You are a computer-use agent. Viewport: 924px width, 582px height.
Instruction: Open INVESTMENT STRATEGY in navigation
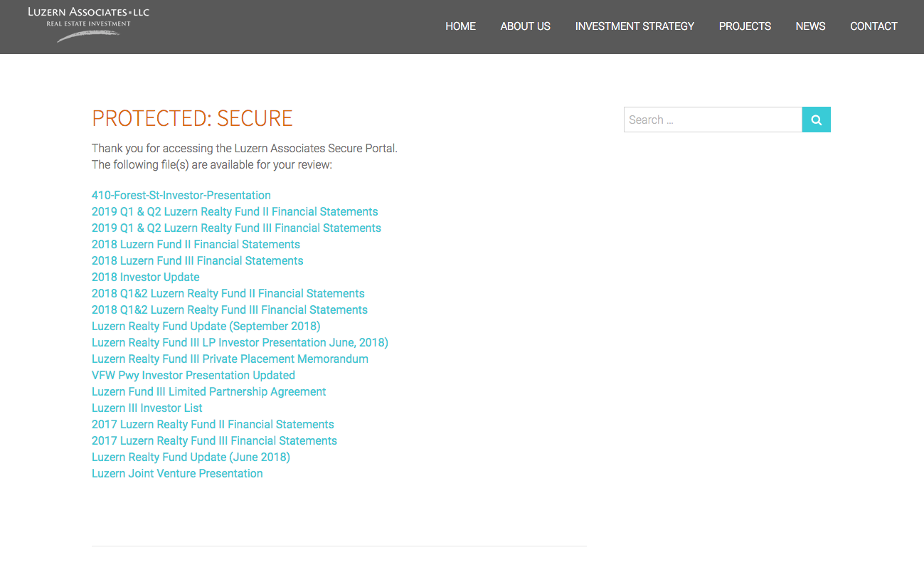coord(634,26)
